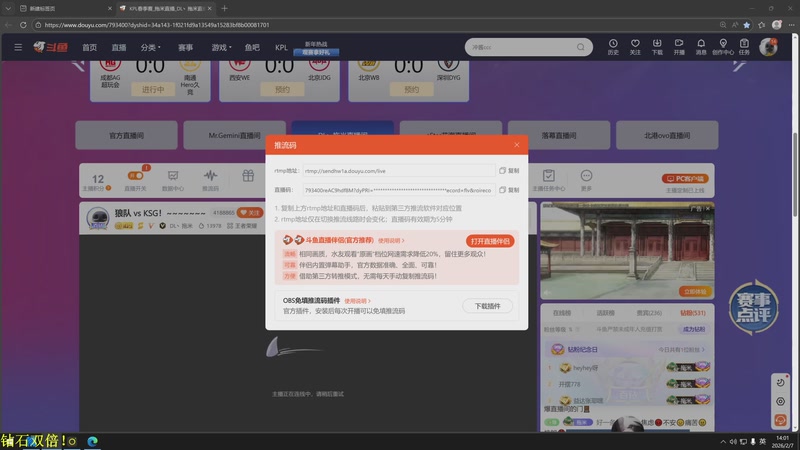Open the hamburger side menu
Screen dimensions: 800x450
(18, 47)
